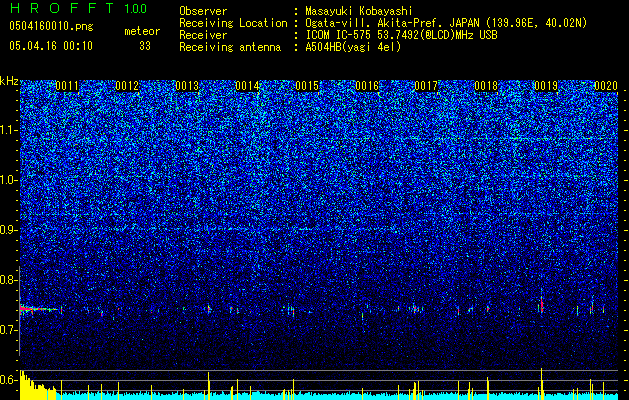Image resolution: width=629 pixels, height=400 pixels.
Task: Click the 0014 time marker
Action: (x=247, y=86)
